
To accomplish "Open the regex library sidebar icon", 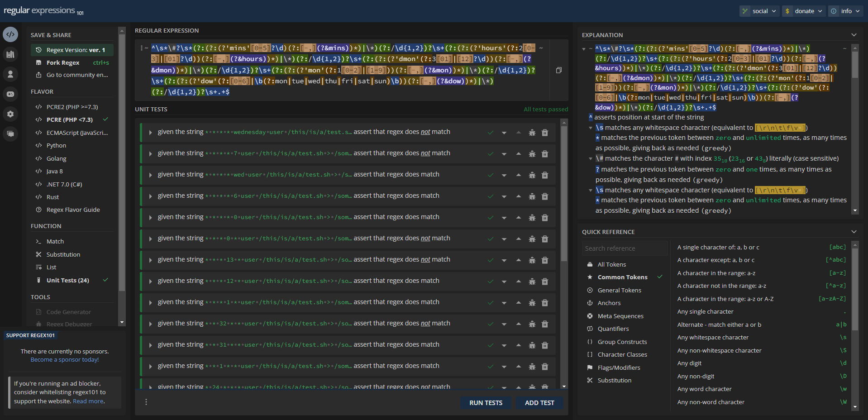I will tap(10, 54).
